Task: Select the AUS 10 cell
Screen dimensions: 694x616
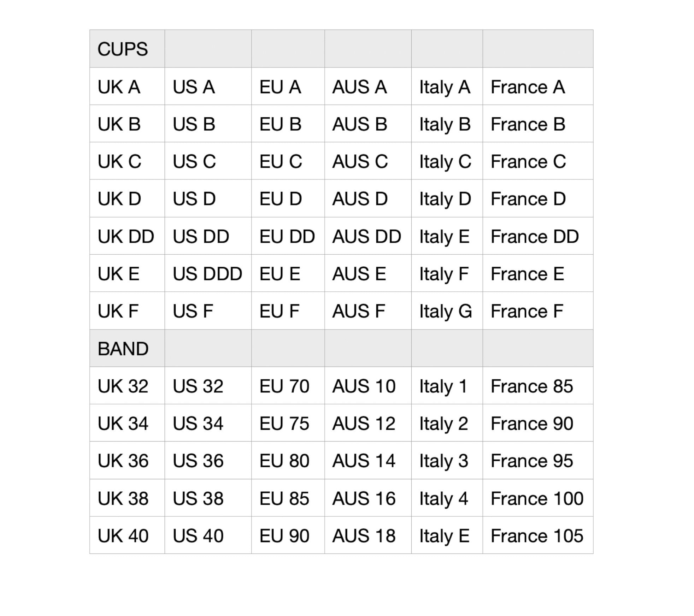Action: [368, 386]
